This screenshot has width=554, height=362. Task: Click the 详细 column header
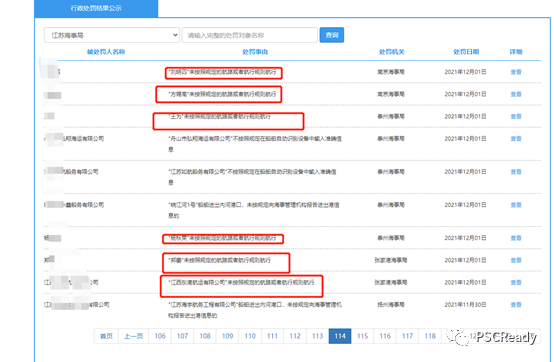click(516, 52)
